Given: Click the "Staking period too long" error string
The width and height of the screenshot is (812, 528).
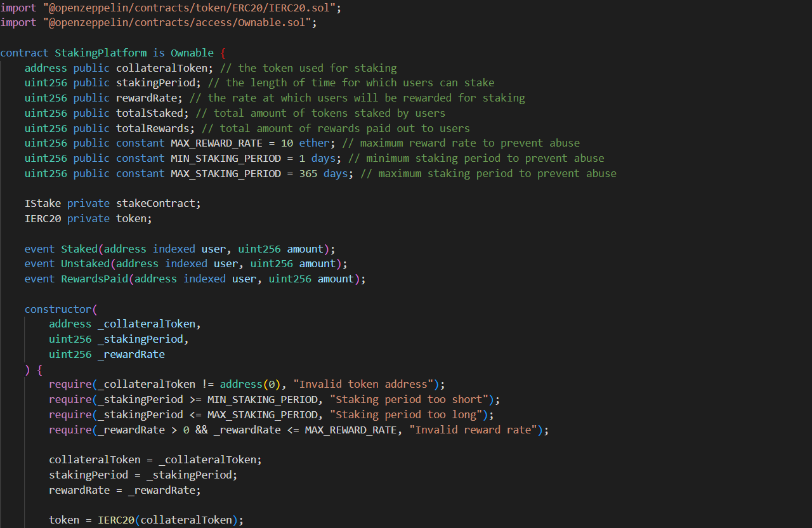Looking at the screenshot, I should point(406,414).
